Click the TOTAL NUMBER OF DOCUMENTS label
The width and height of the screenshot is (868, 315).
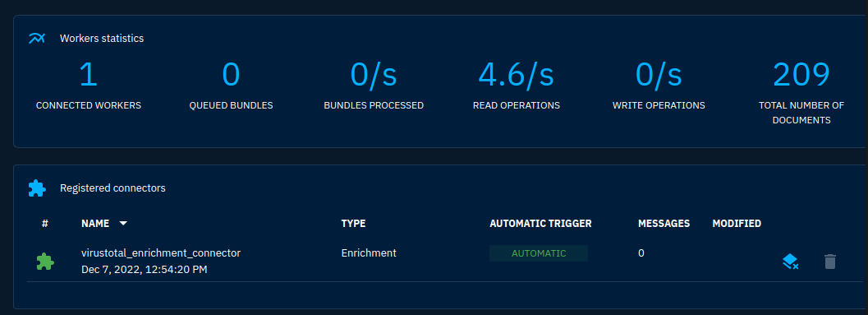801,113
